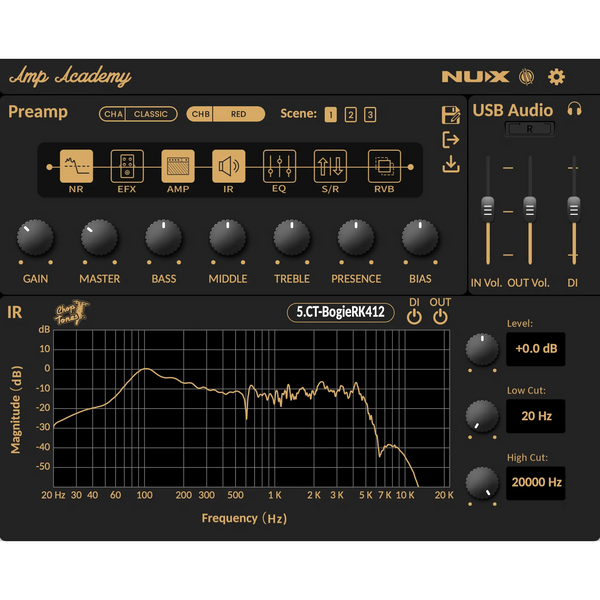
Task: Open the USB Audio R routing selector
Action: pos(530,129)
